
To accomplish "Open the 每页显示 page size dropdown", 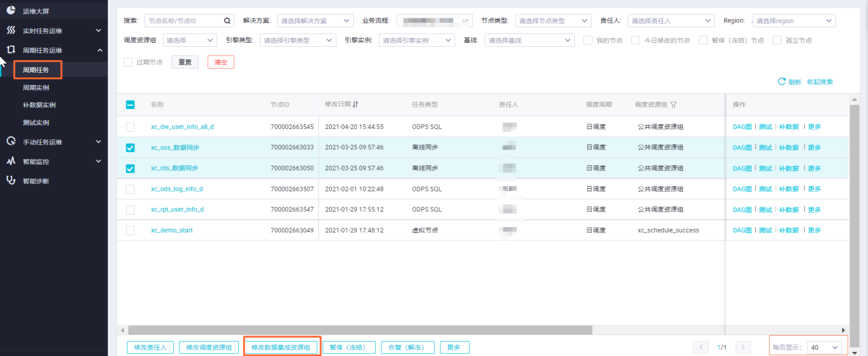I will (x=824, y=347).
